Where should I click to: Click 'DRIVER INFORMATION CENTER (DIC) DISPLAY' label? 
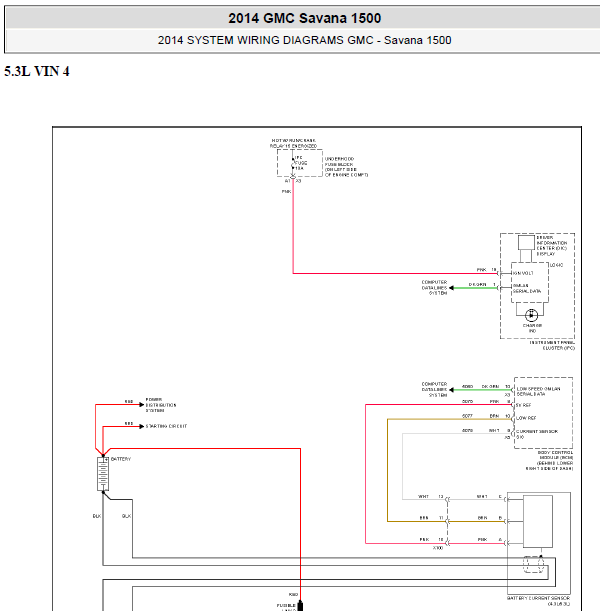(552, 245)
